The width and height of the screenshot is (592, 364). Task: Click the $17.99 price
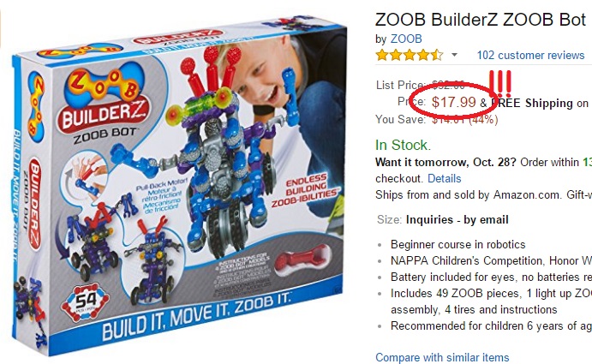tap(453, 103)
